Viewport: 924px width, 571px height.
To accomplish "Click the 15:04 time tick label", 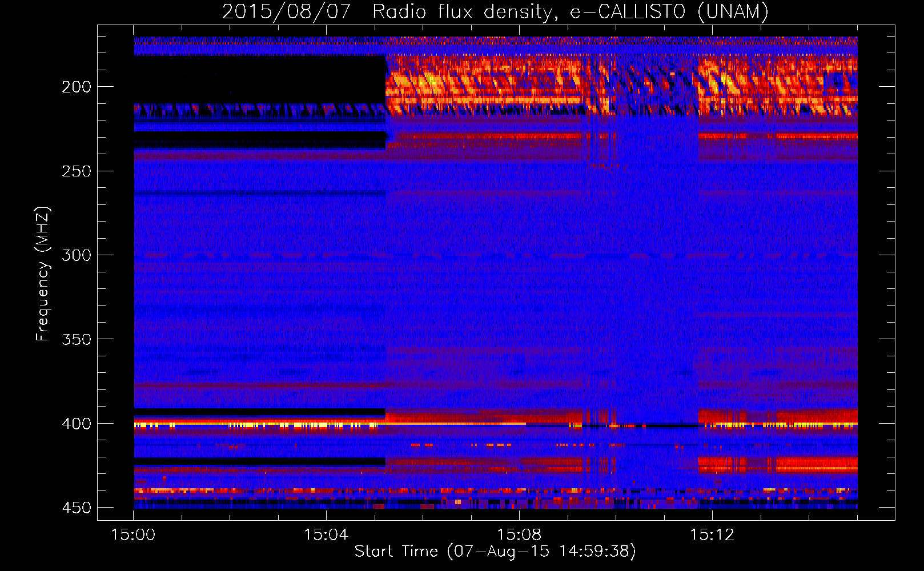I will (326, 535).
